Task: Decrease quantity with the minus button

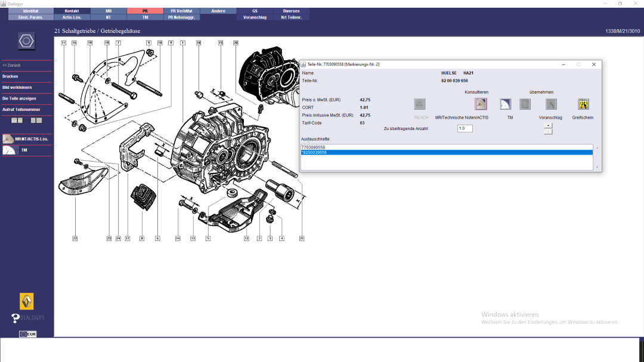Action: click(548, 132)
